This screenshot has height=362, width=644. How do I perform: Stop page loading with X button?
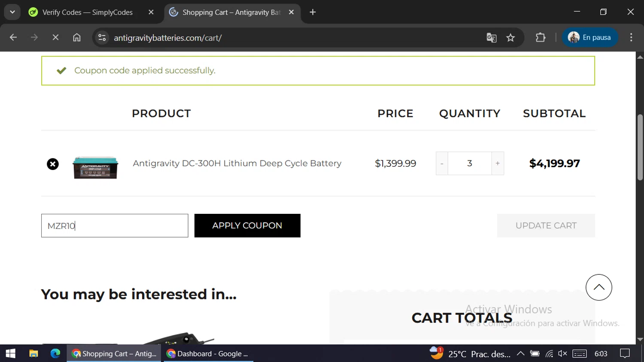pos(55,38)
